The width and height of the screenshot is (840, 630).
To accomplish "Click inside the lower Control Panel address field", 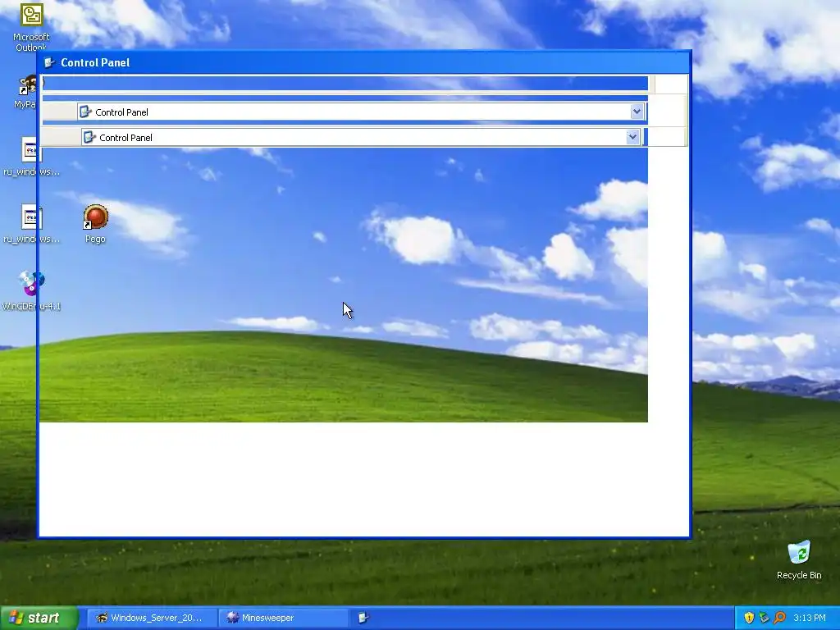I will (x=361, y=137).
